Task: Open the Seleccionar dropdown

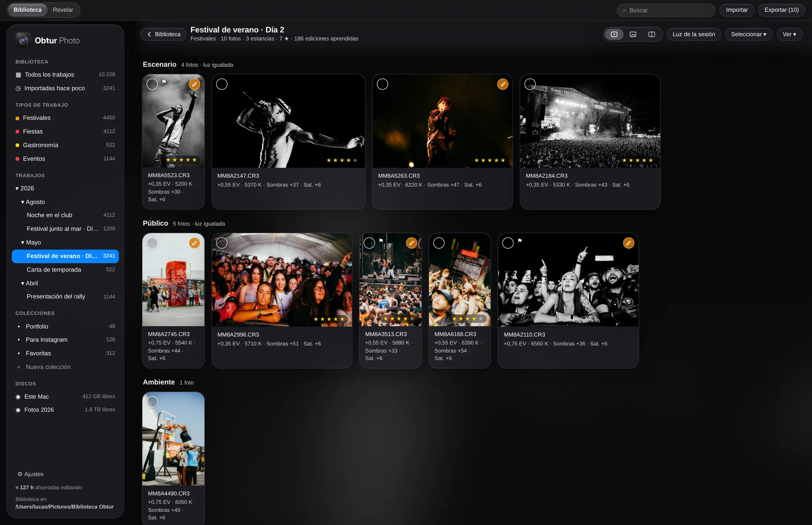Action: coord(749,34)
